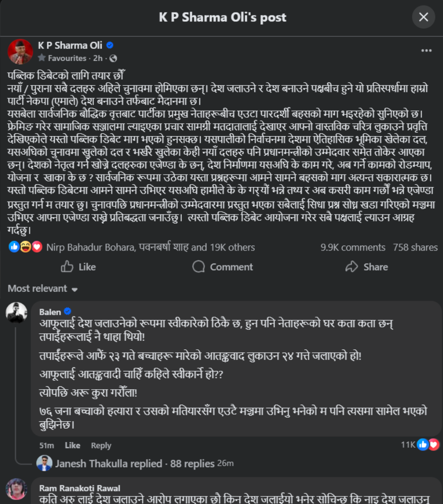The height and width of the screenshot is (504, 443).
Task: View reactions on Balen's comment
Action: pyautogui.click(x=422, y=444)
